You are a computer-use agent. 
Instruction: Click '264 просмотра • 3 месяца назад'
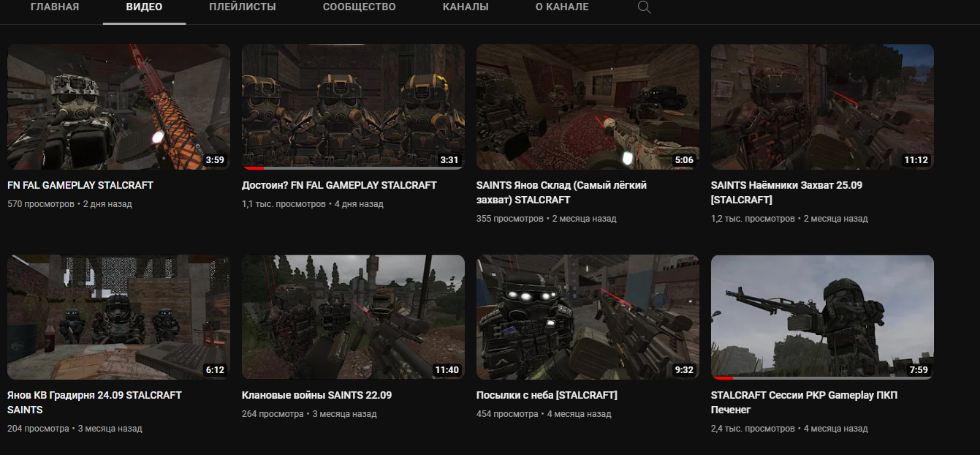(x=309, y=414)
